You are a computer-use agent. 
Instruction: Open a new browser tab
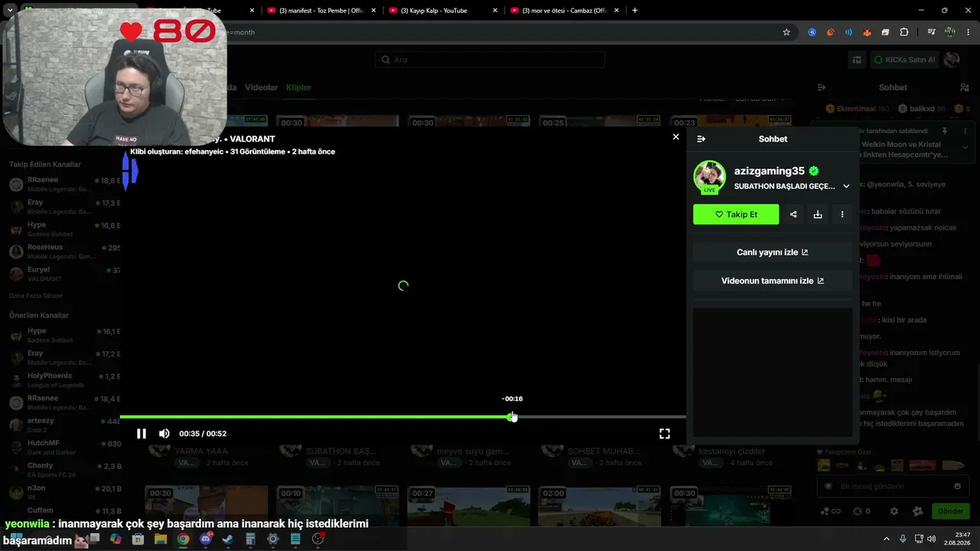coord(635,11)
